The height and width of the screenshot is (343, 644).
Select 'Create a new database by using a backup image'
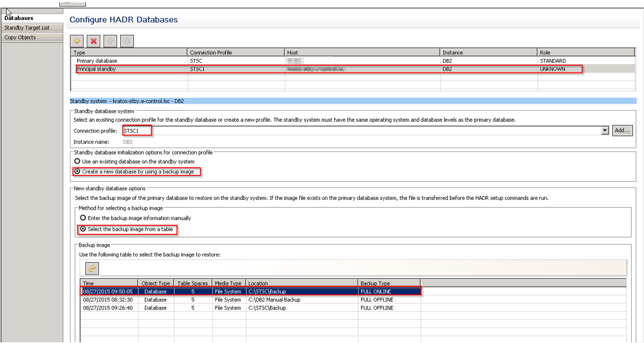[78, 171]
